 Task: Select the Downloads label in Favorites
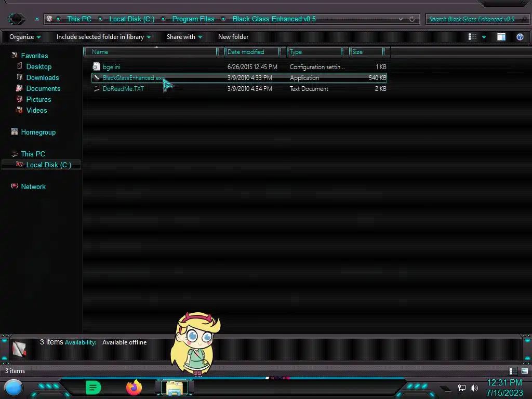tap(43, 77)
